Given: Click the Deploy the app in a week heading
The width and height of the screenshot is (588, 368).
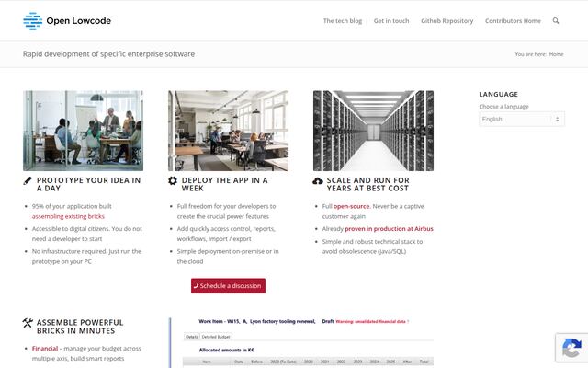Looking at the screenshot, I should [x=224, y=184].
